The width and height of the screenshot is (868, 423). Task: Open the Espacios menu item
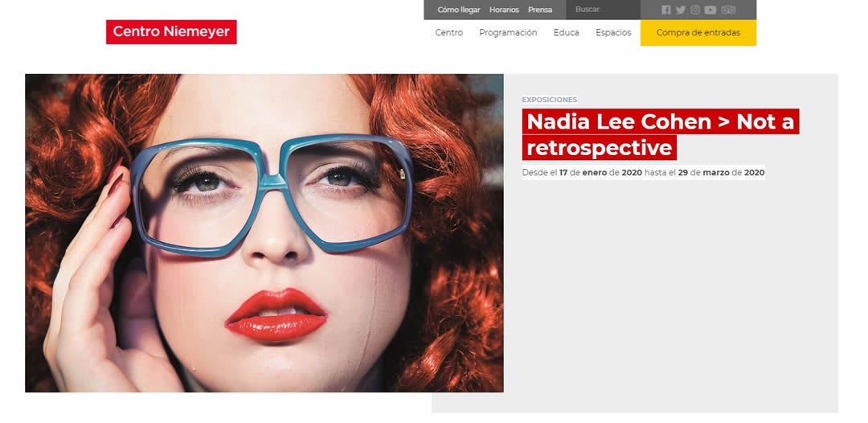[613, 33]
